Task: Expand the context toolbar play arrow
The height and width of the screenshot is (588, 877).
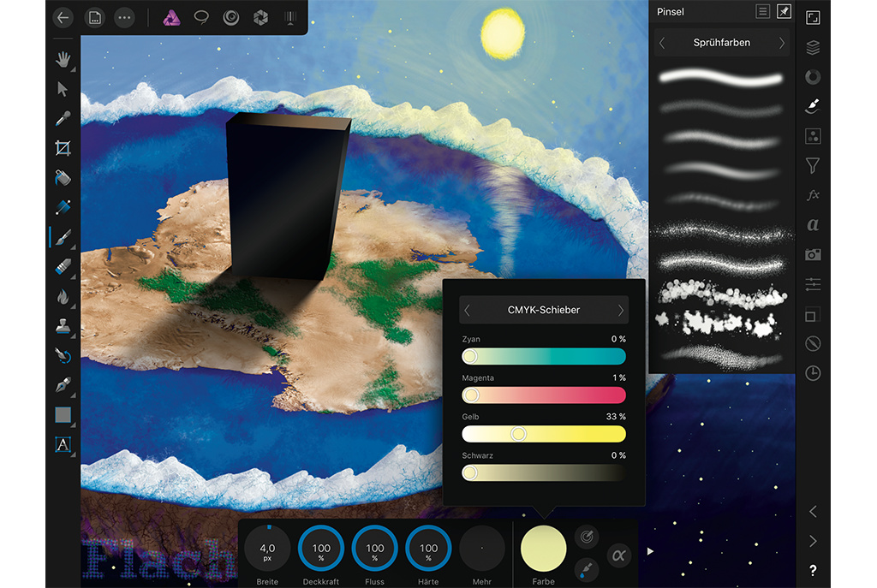Action: (650, 551)
